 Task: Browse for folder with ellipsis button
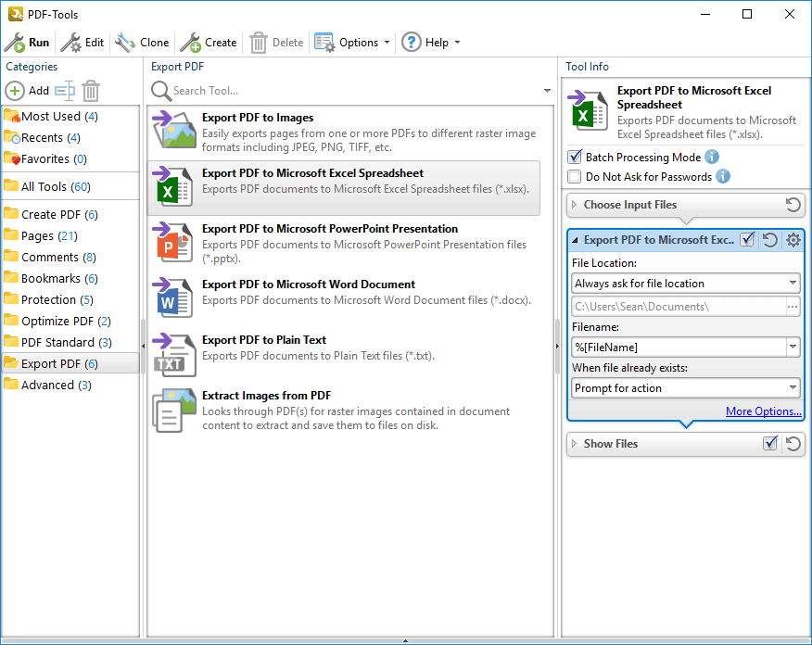point(793,307)
